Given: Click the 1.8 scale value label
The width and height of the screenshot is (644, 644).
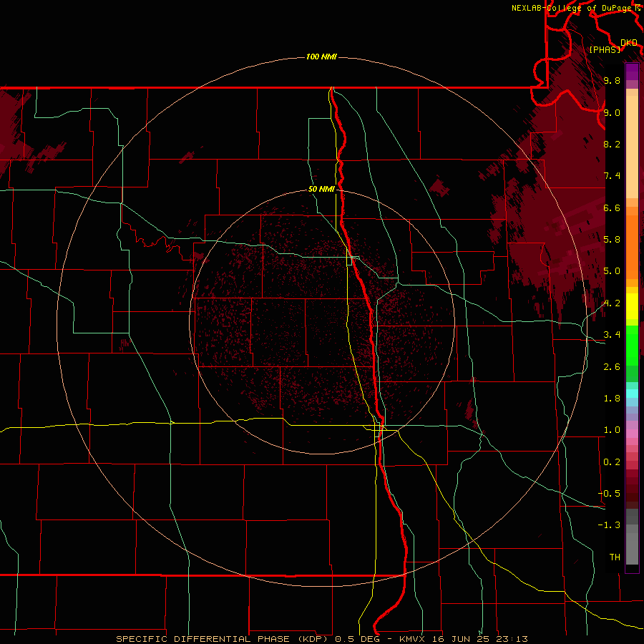Looking at the screenshot, I should click(x=612, y=398).
